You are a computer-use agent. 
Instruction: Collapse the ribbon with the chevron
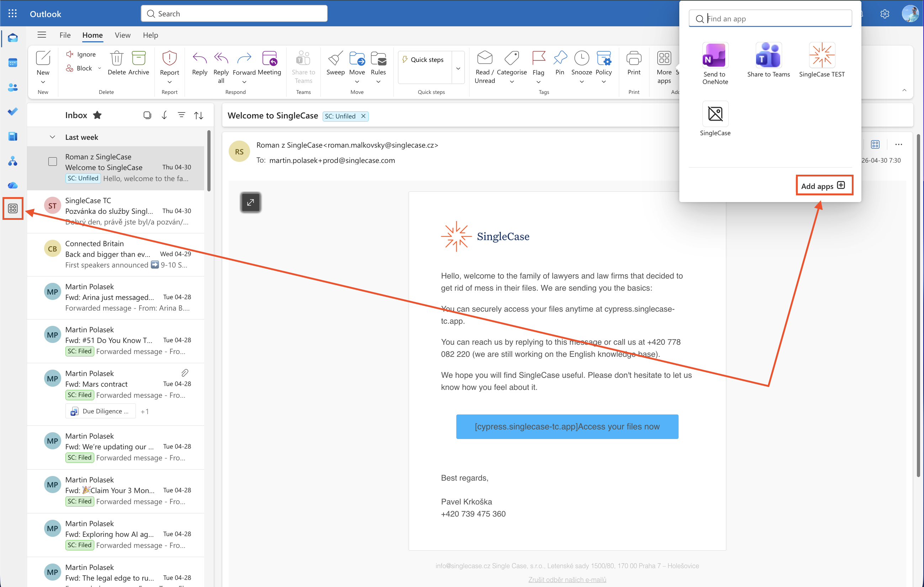pos(904,90)
